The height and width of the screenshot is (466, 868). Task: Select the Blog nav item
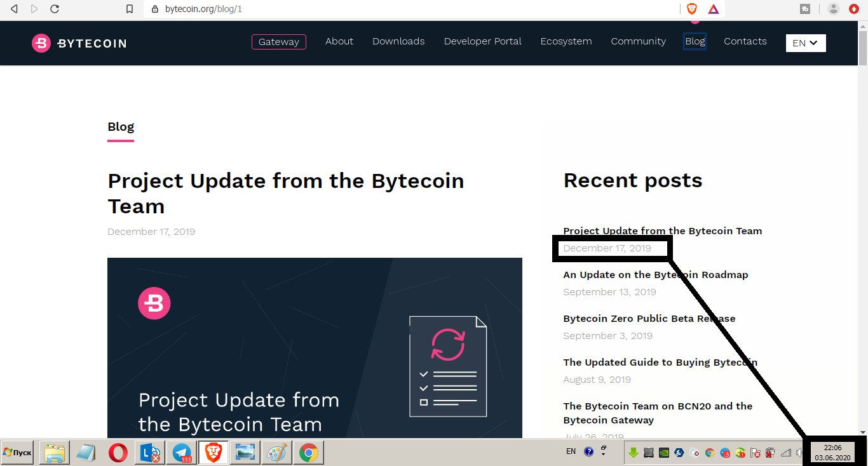coord(695,41)
